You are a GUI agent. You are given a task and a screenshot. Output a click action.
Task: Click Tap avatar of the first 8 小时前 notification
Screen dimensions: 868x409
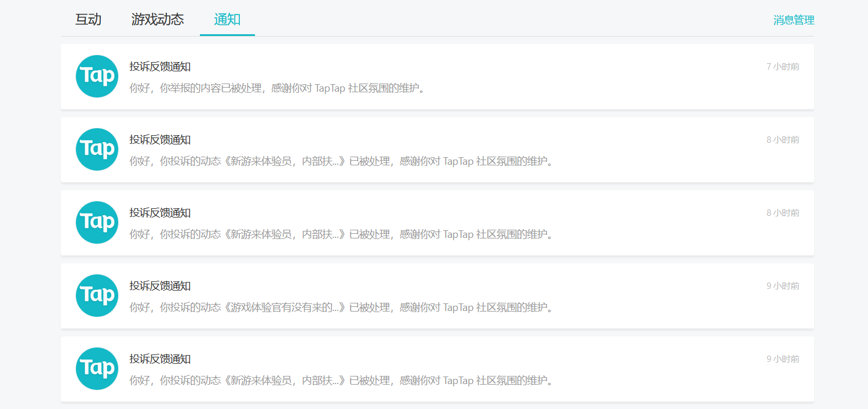pyautogui.click(x=97, y=149)
